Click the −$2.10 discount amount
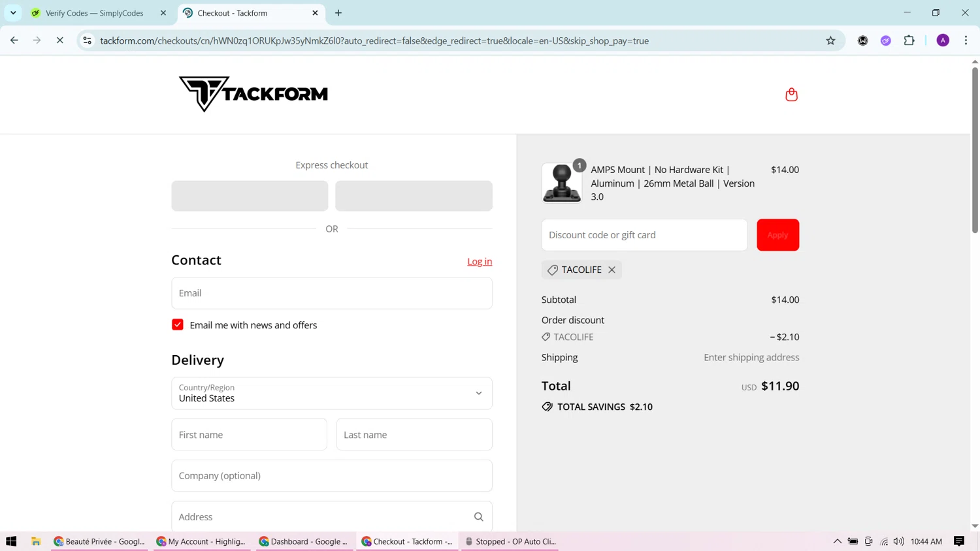Image resolution: width=980 pixels, height=551 pixels. [785, 337]
